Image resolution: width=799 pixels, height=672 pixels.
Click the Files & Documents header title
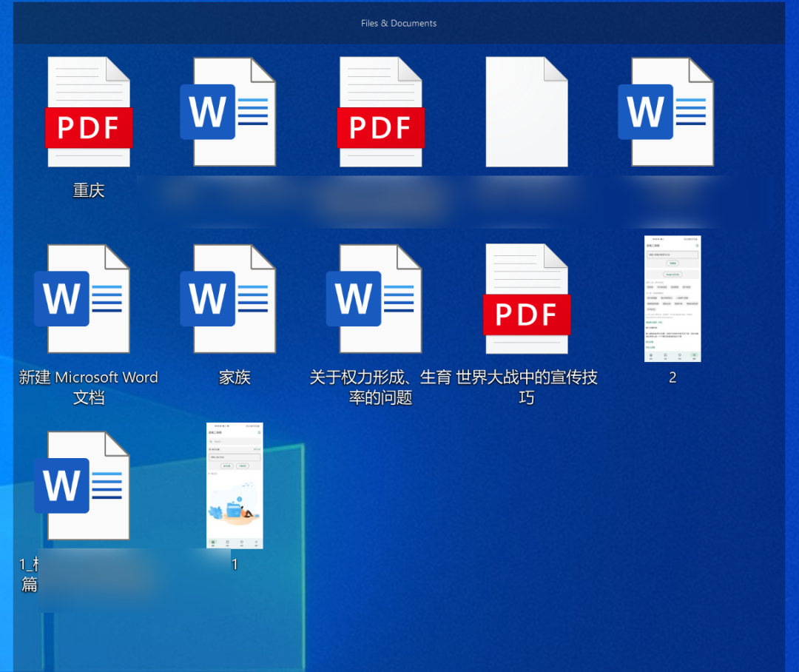click(399, 24)
